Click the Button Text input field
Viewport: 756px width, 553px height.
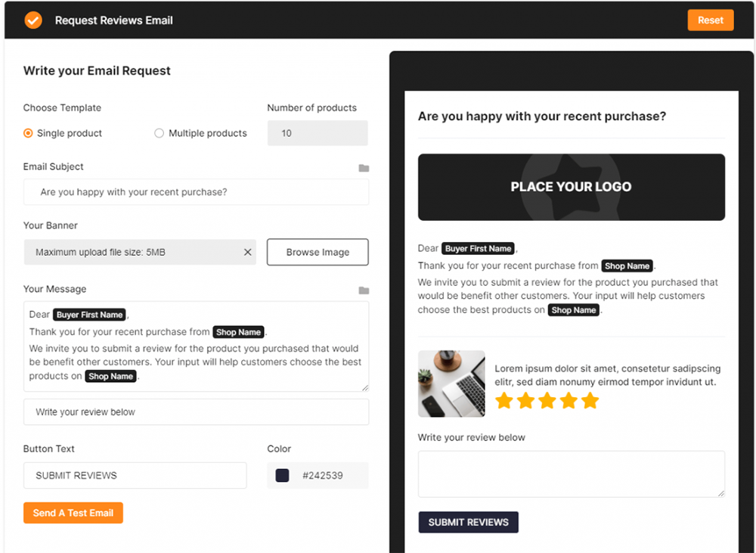point(135,475)
